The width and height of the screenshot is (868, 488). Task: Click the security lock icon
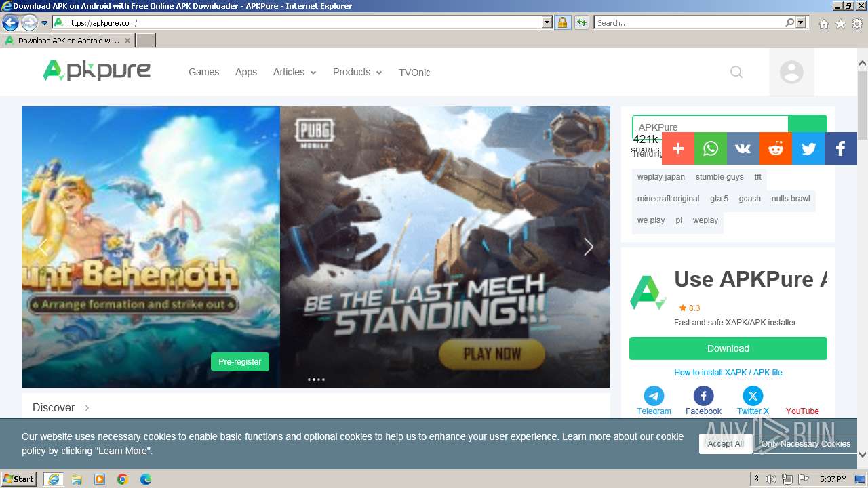[x=562, y=23]
